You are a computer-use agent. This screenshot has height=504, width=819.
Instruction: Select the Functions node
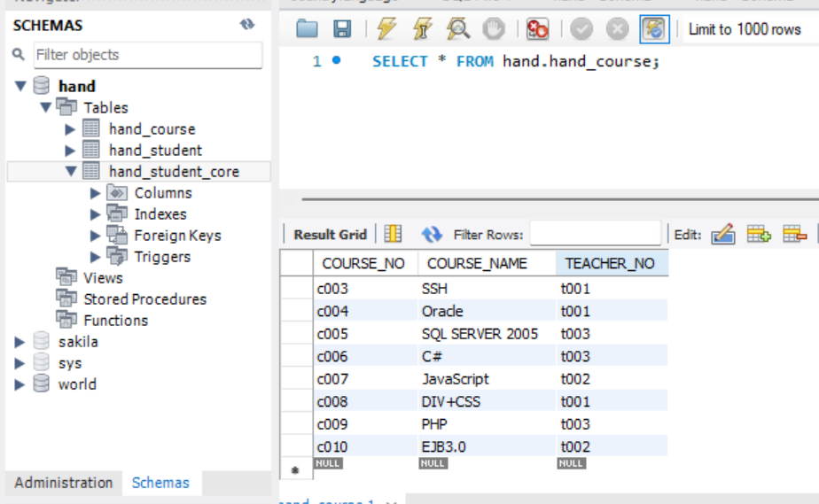[115, 321]
